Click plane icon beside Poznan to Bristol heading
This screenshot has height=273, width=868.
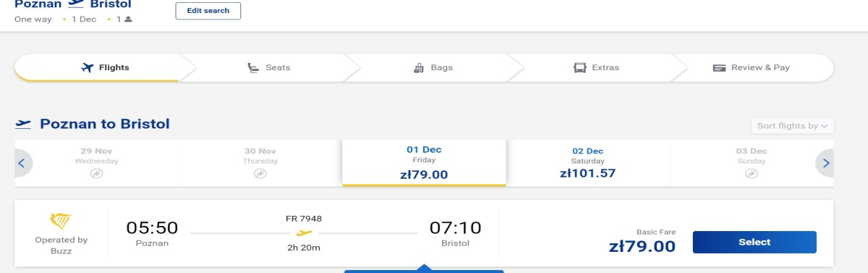pyautogui.click(x=24, y=125)
